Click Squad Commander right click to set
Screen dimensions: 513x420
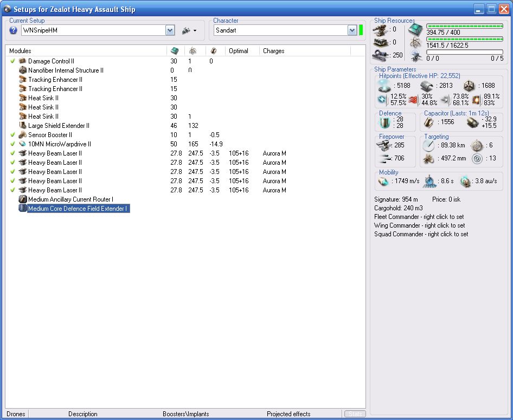(421, 234)
